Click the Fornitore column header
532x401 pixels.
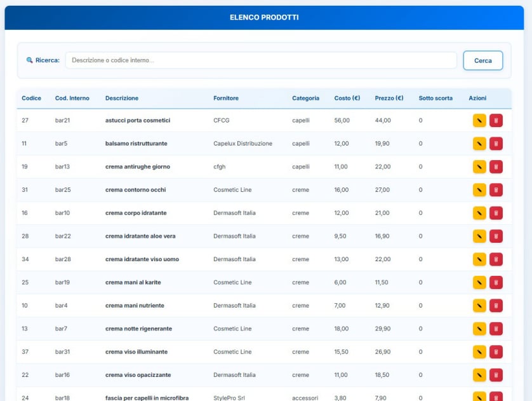pyautogui.click(x=226, y=99)
